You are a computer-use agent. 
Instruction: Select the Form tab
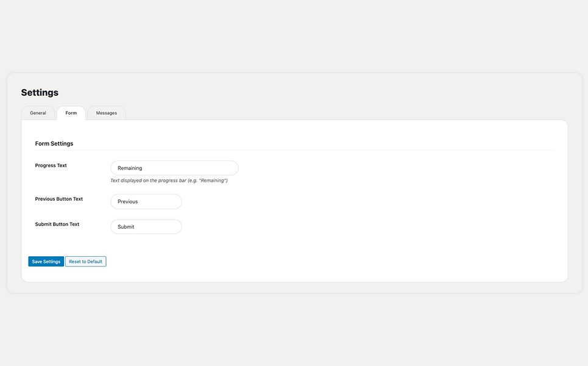[x=71, y=113]
